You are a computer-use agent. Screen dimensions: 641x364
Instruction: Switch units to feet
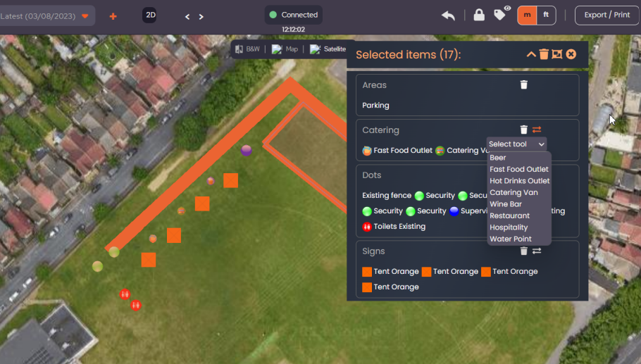(x=545, y=15)
